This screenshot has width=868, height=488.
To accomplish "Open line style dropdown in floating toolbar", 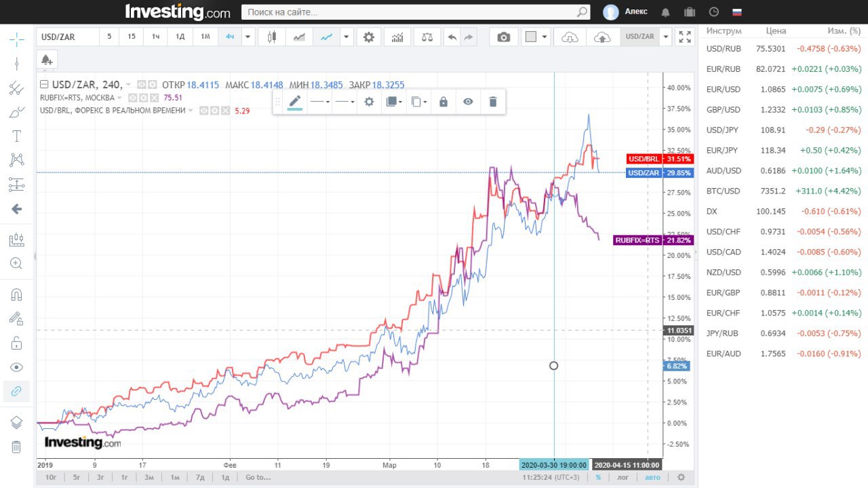I will (x=320, y=102).
